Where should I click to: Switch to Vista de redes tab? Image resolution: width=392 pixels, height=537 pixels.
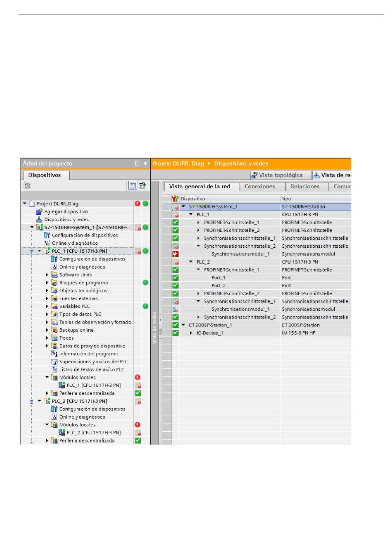coord(332,175)
